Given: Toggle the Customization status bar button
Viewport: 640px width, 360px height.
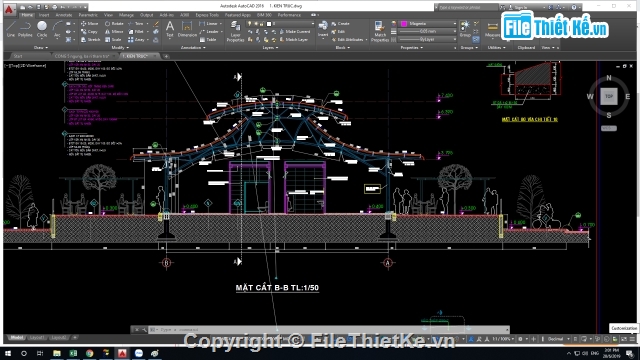Looking at the screenshot, I should pyautogui.click(x=631, y=339).
